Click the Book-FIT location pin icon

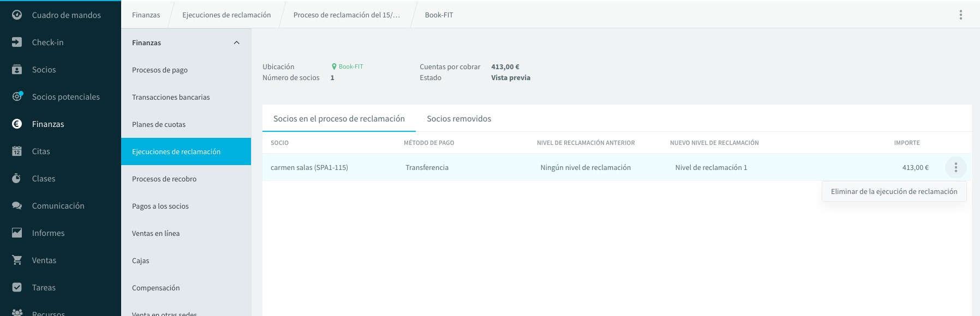pos(334,66)
